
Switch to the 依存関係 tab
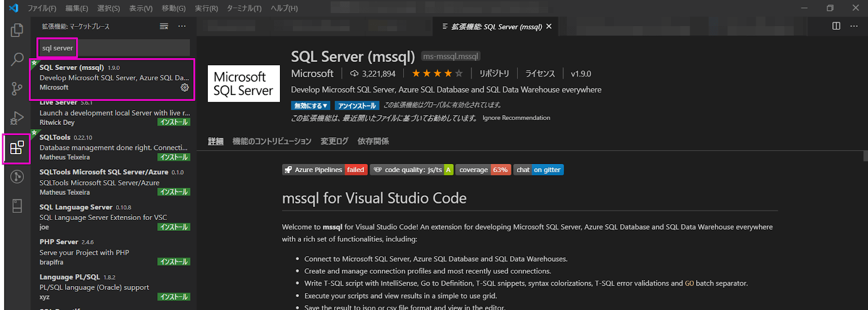(x=373, y=141)
